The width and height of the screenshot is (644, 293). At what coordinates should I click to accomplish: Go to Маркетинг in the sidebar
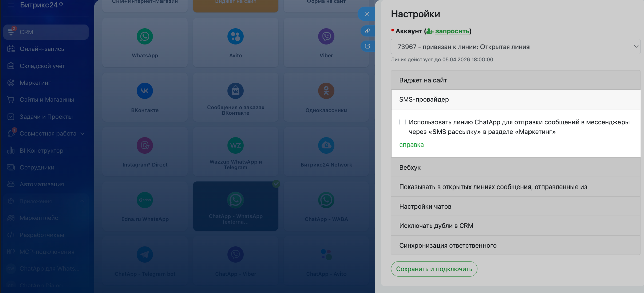(x=35, y=83)
